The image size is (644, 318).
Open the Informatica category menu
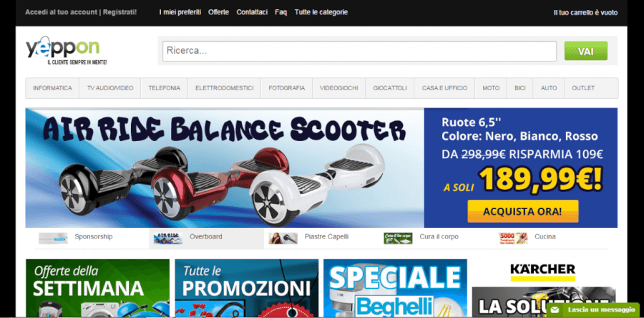point(52,88)
